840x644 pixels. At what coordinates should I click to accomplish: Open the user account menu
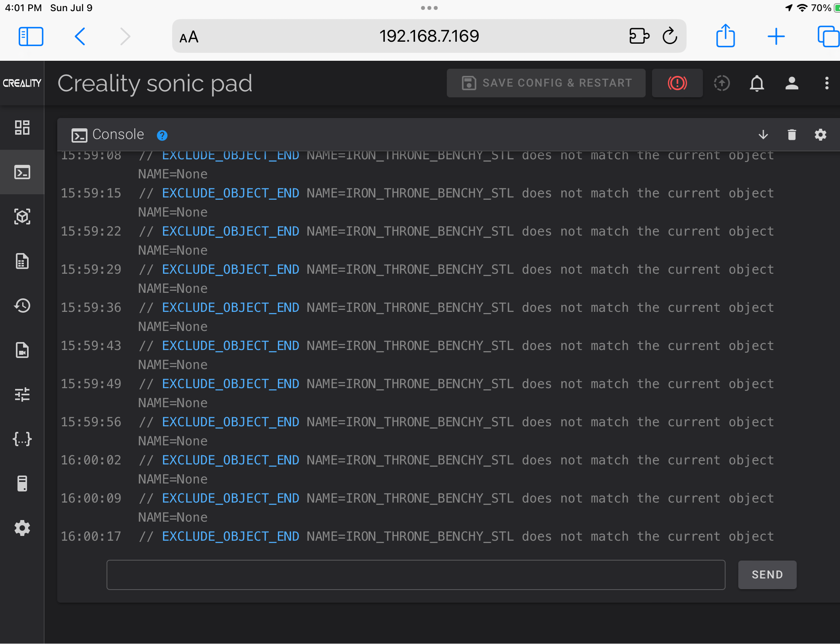click(792, 83)
